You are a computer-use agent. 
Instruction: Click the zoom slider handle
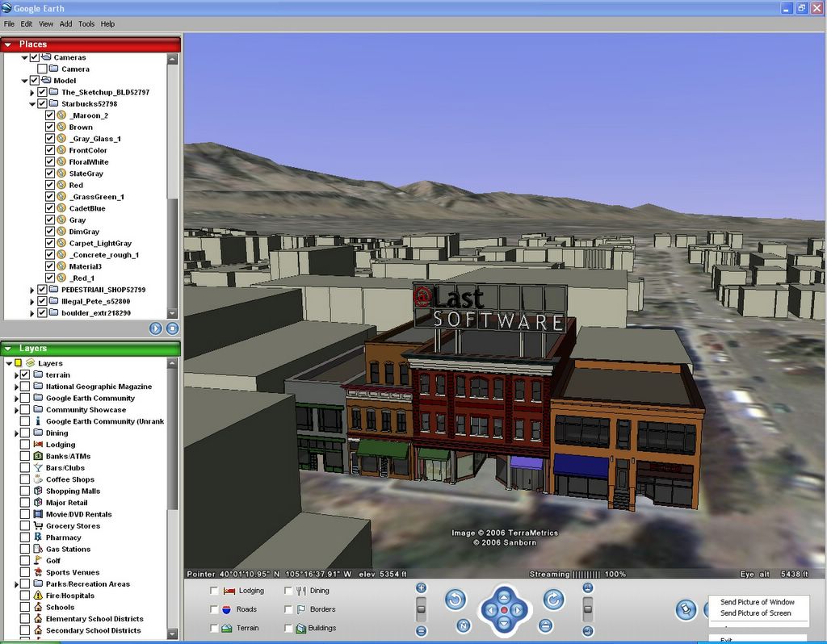[x=421, y=608]
